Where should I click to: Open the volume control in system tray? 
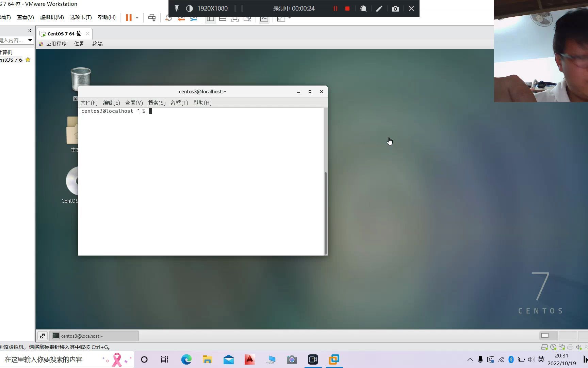coord(531,359)
